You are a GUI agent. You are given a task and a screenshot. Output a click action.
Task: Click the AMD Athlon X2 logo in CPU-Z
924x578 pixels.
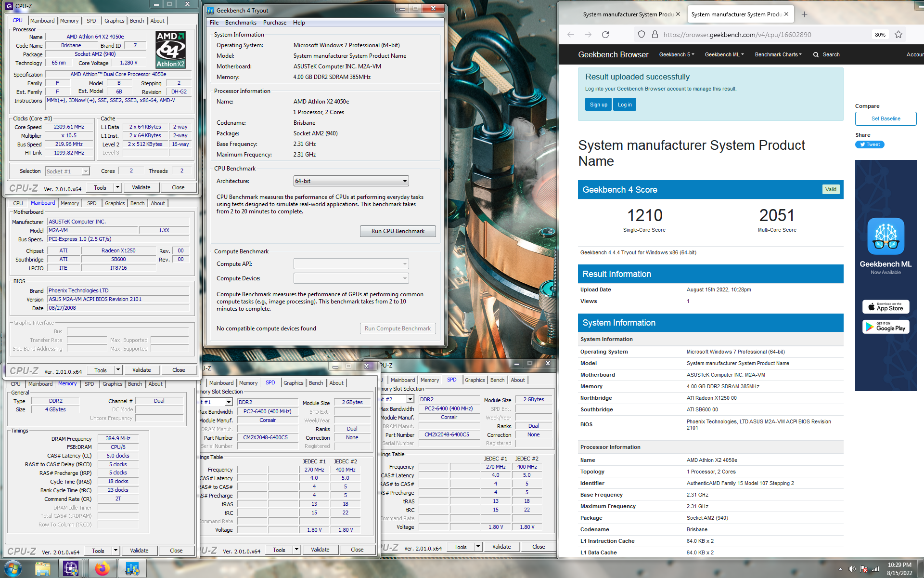coord(170,50)
